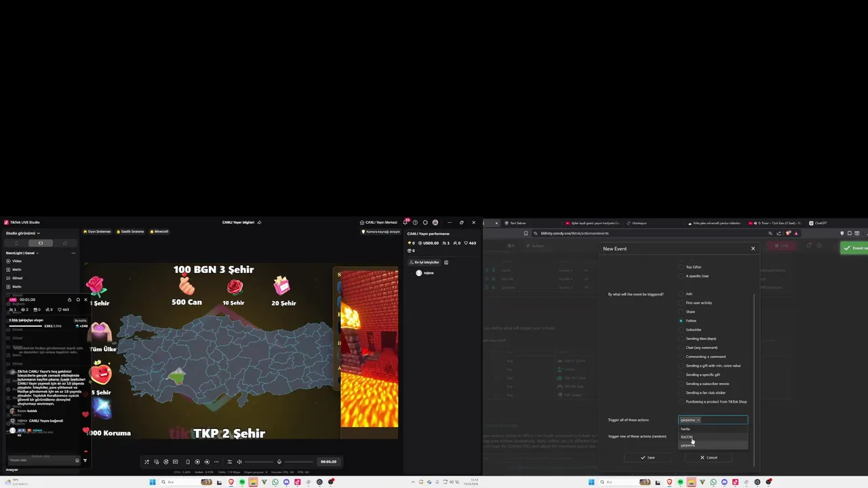Select the Subscribe trigger radio button
The image size is (868, 488).
coord(682,329)
